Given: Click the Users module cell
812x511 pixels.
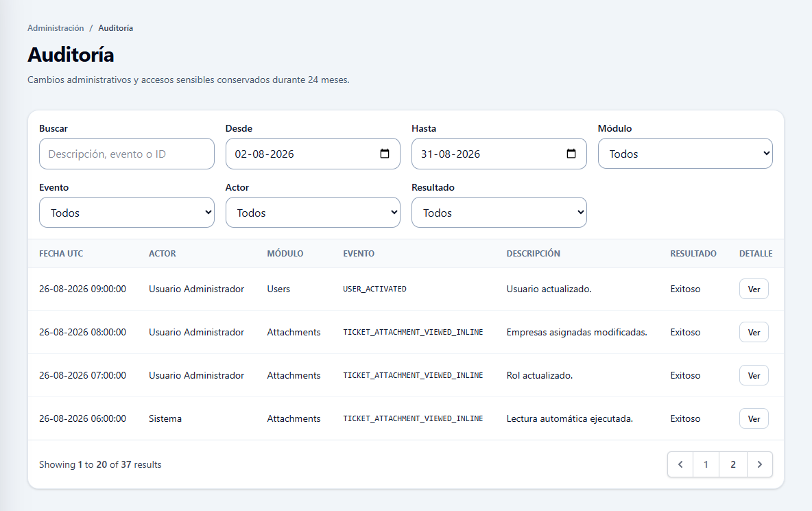Looking at the screenshot, I should point(278,289).
